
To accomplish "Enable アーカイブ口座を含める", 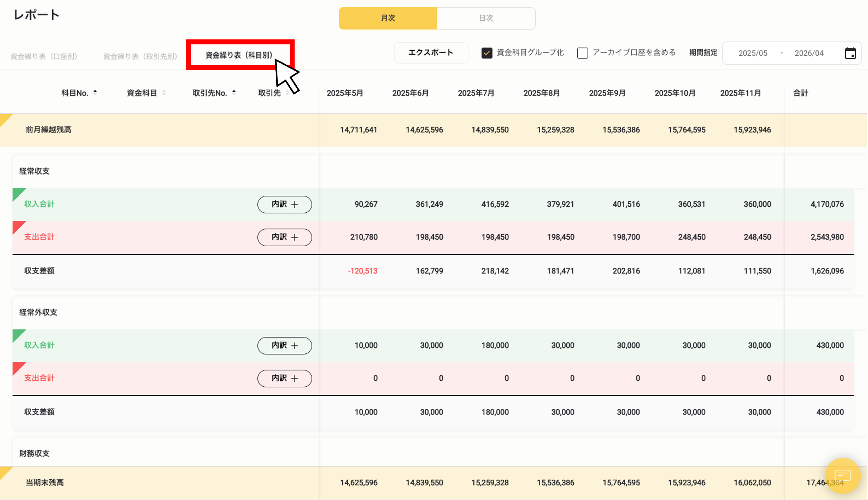I will tap(582, 53).
